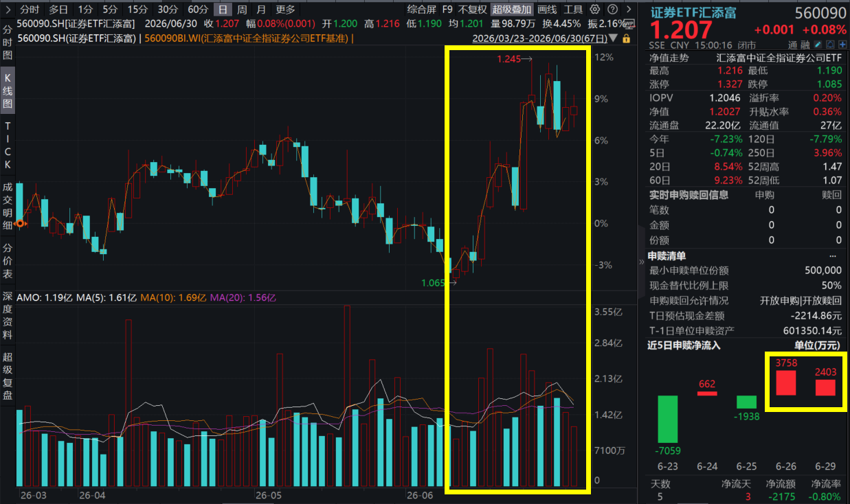Click the 2026/03/23-2026/06/30(67日) date range link

[539, 38]
